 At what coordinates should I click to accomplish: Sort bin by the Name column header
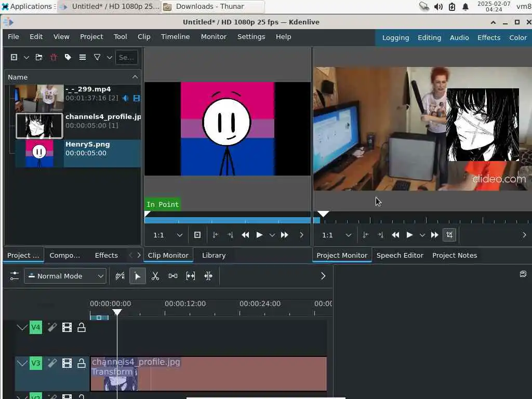(73, 77)
